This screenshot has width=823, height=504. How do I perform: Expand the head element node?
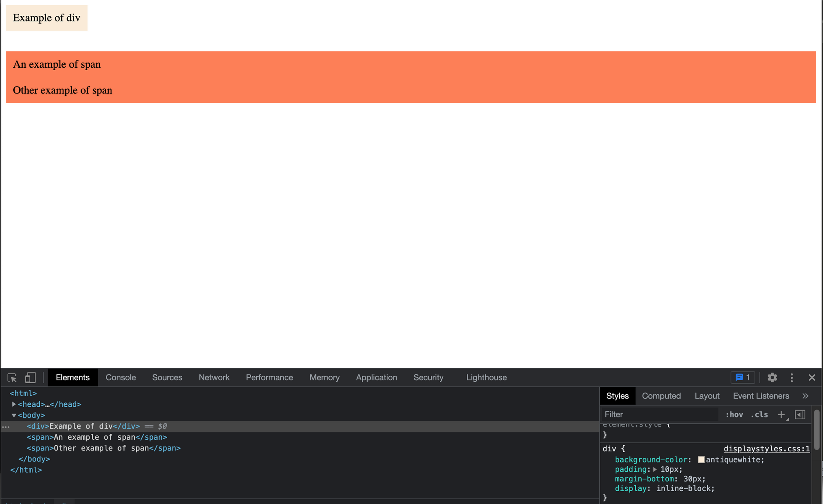pos(14,404)
